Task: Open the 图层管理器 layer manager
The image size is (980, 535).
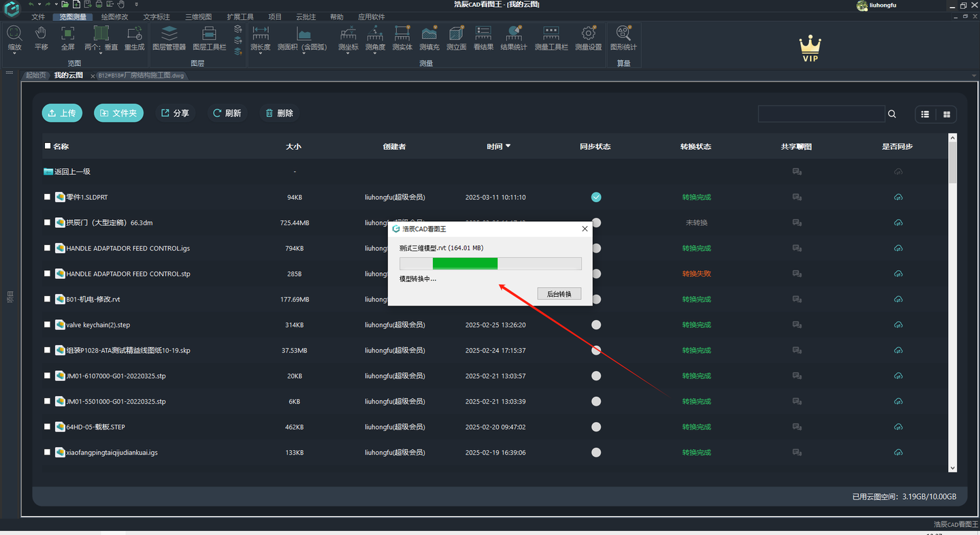Action: [x=169, y=37]
